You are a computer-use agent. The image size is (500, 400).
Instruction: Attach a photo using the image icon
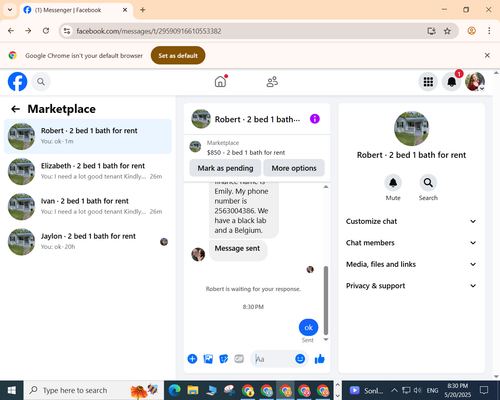coord(208,359)
